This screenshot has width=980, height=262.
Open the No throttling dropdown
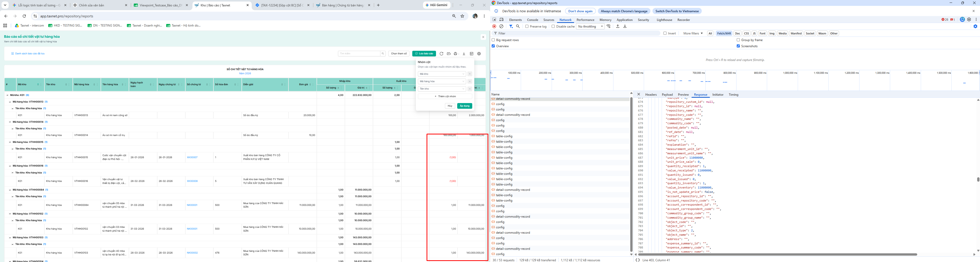pyautogui.click(x=590, y=26)
